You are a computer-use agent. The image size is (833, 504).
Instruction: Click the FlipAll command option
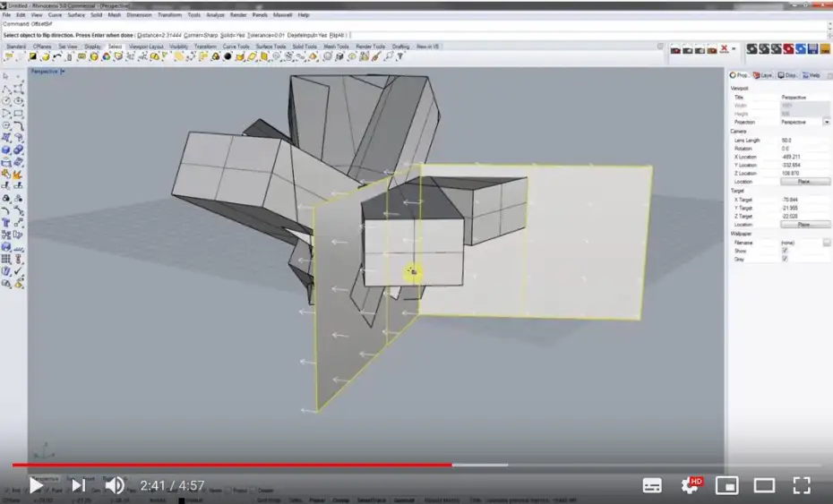(337, 36)
